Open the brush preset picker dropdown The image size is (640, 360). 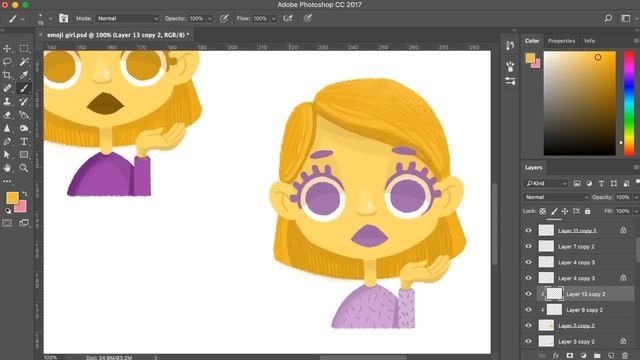[x=50, y=19]
